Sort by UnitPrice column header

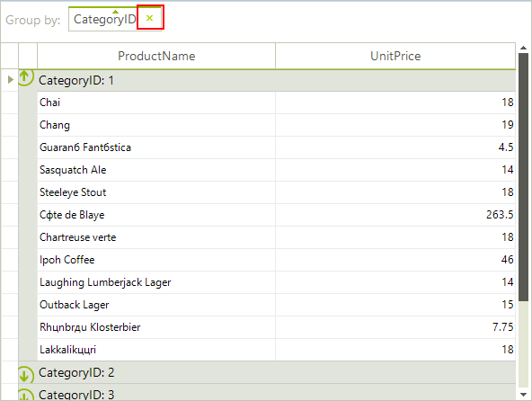coord(395,56)
